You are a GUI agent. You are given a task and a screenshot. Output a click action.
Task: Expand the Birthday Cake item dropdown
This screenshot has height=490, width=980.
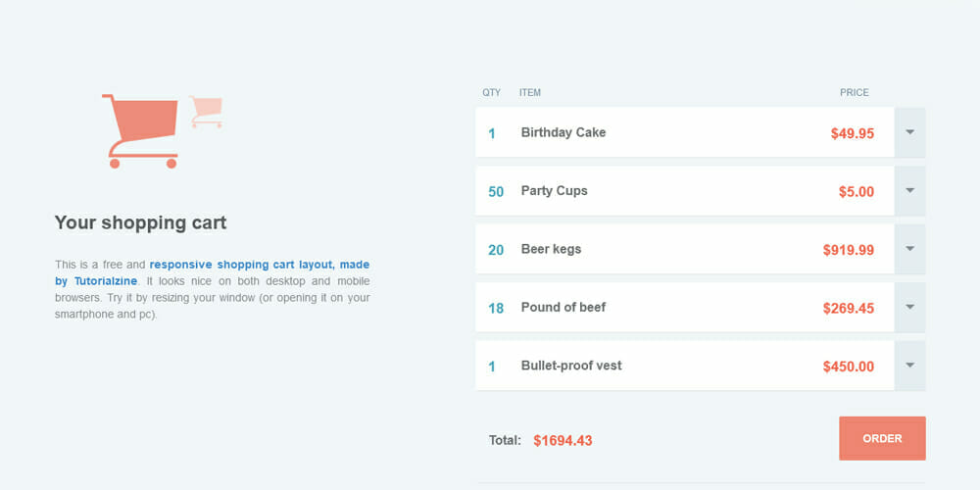coord(909,132)
